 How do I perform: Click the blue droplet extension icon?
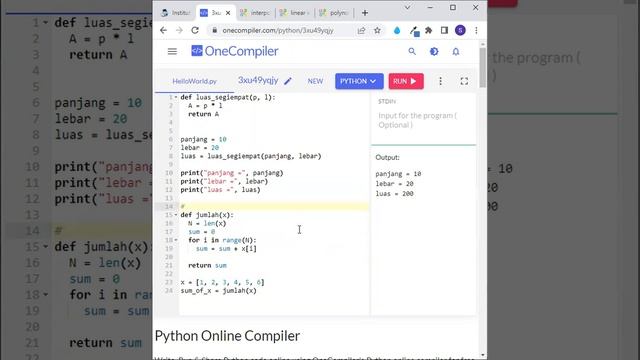pyautogui.click(x=397, y=30)
